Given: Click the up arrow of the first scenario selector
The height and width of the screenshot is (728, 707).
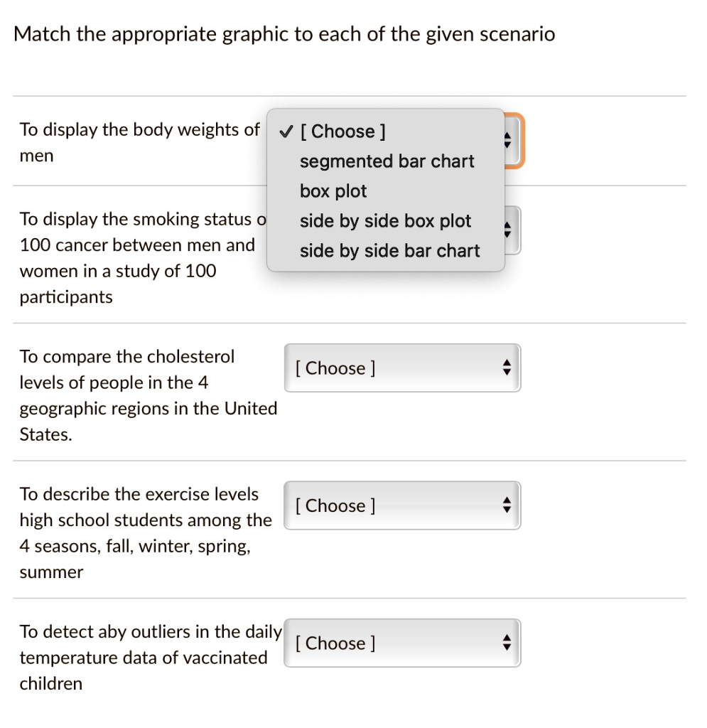Looking at the screenshot, I should pyautogui.click(x=507, y=136).
